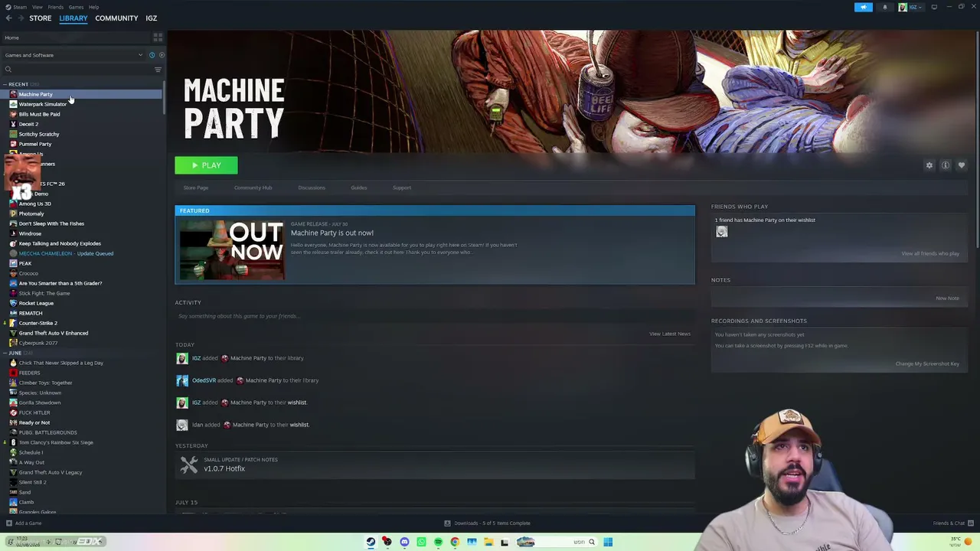980x551 pixels.
Task: Open the OUT NOW featured news thumbnail
Action: click(232, 250)
